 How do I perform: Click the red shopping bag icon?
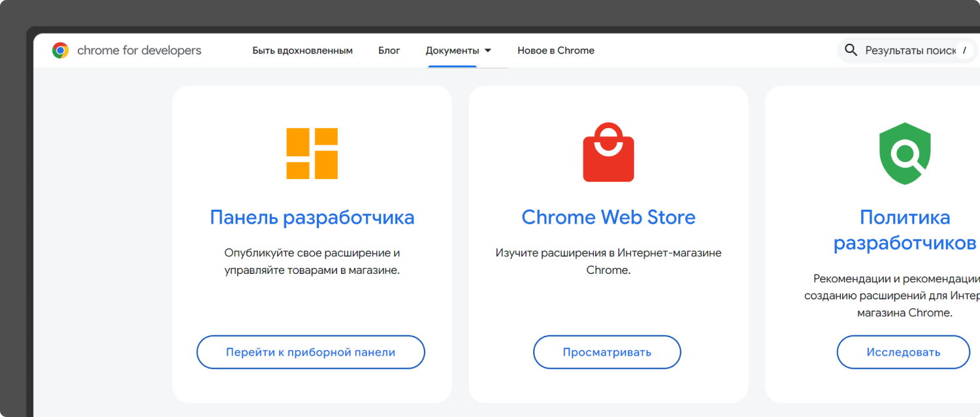click(x=608, y=152)
